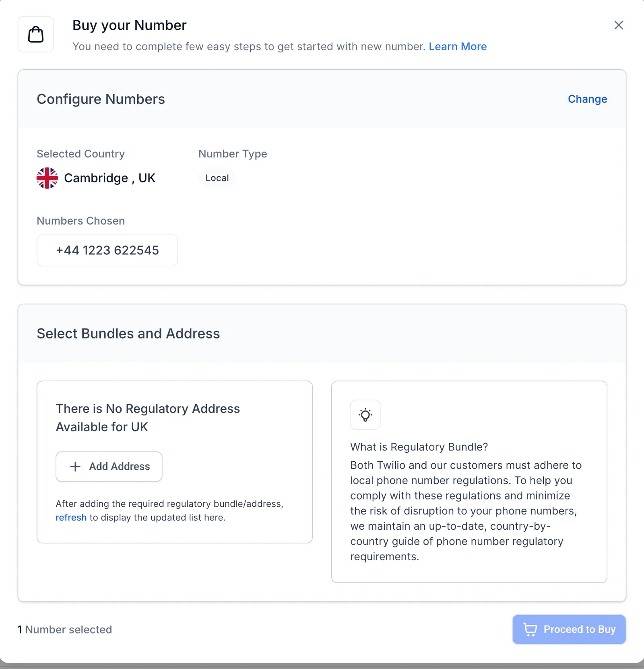This screenshot has width=644, height=669.
Task: Click the What is Regulatory Bundle? heading
Action: coord(419,447)
